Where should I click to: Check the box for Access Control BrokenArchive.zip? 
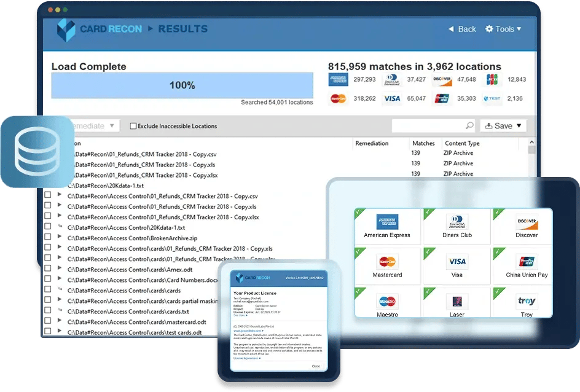point(47,238)
